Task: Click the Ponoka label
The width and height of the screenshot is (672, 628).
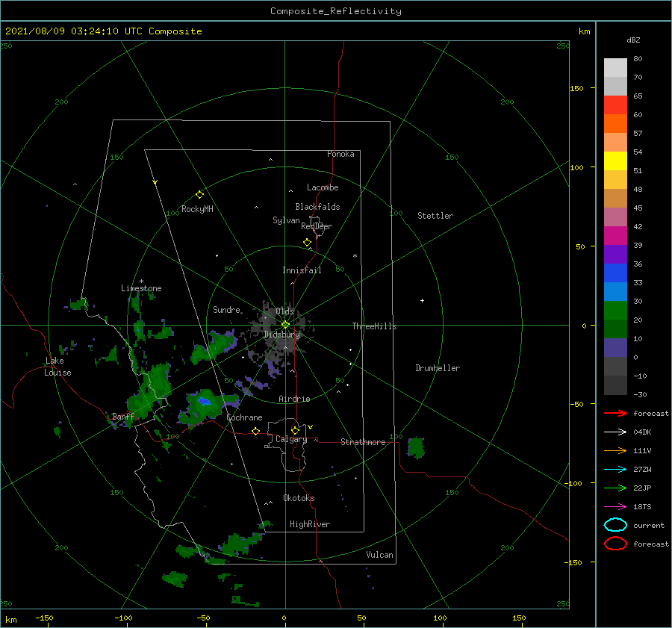Action: click(x=340, y=155)
